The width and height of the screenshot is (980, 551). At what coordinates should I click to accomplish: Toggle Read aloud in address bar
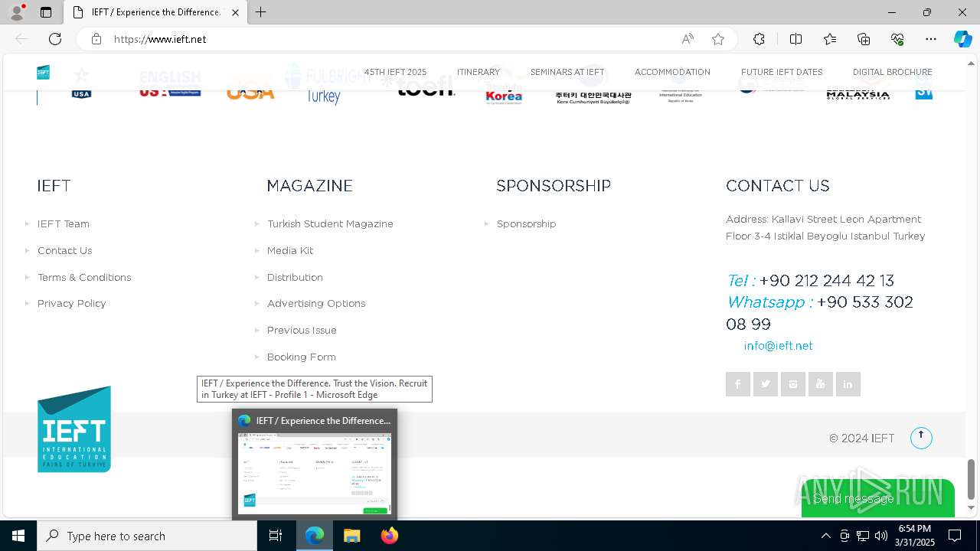(x=688, y=39)
